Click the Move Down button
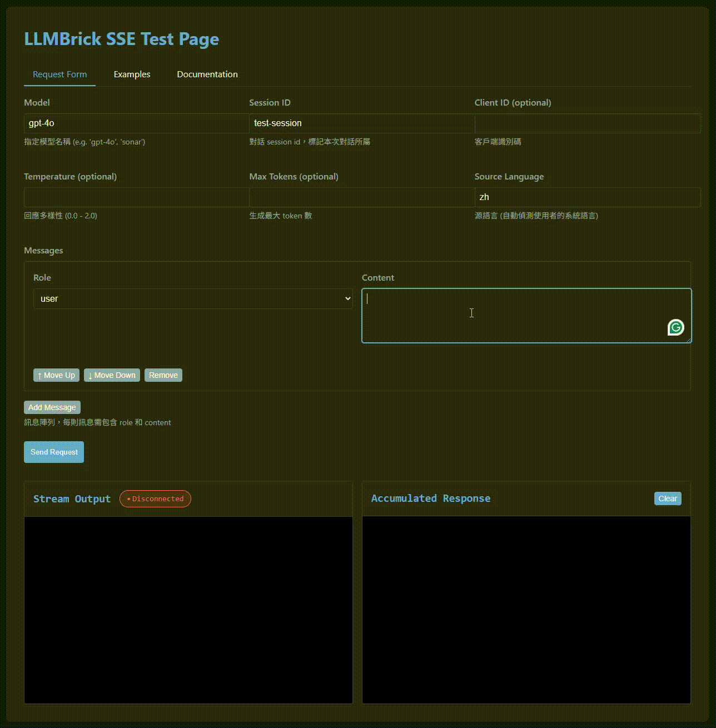The height and width of the screenshot is (728, 716). (112, 375)
